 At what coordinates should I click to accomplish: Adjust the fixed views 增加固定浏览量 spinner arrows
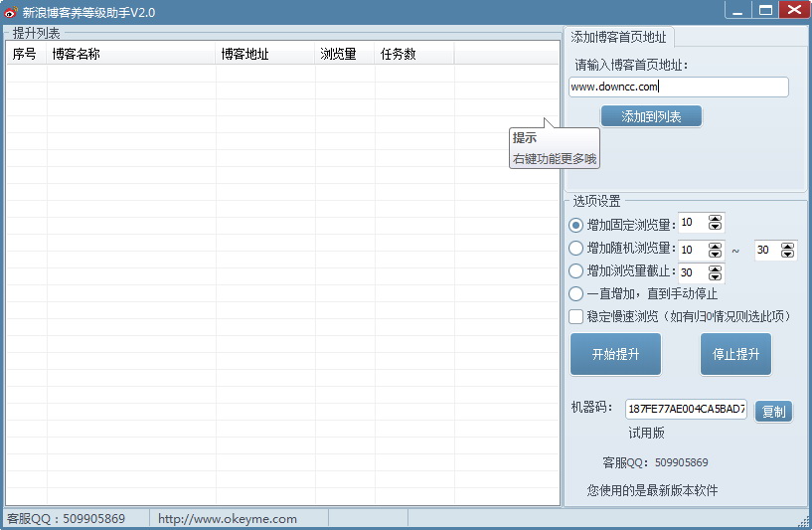tap(716, 223)
